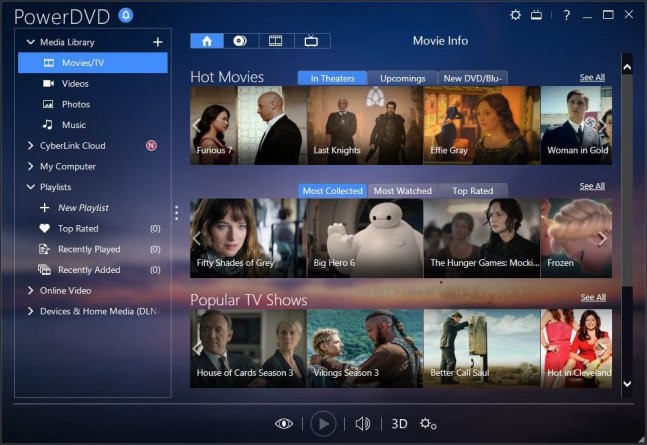Toggle TrueTheater eye icon
This screenshot has height=445, width=647.
click(284, 424)
